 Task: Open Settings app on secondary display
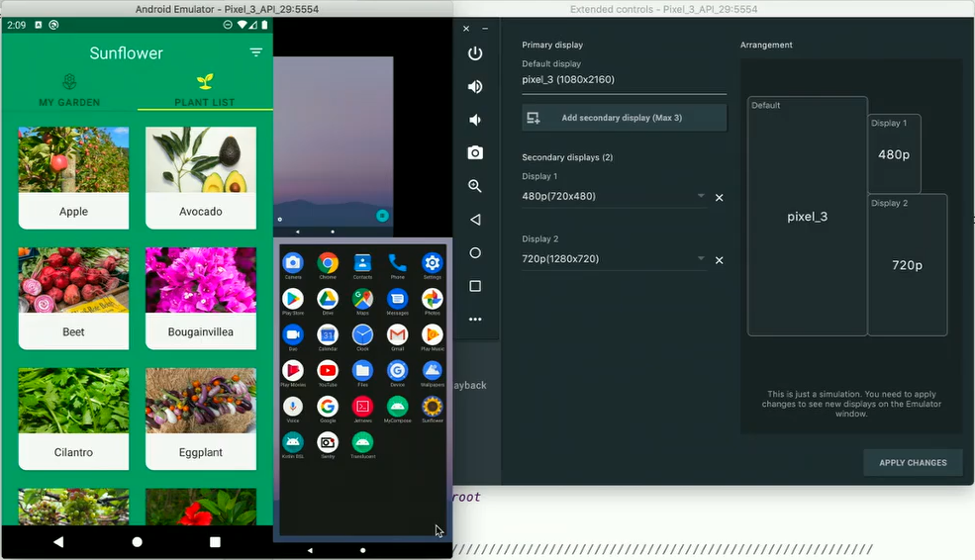point(433,265)
